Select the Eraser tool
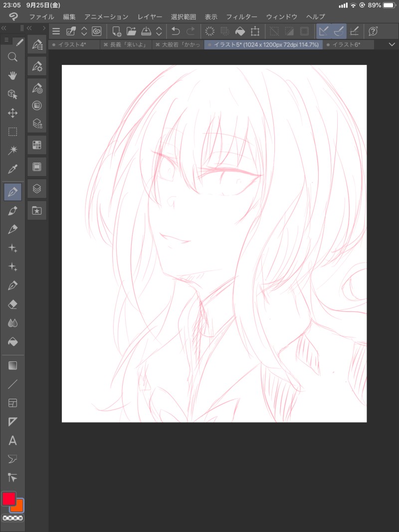This screenshot has width=399, height=532. 12,304
